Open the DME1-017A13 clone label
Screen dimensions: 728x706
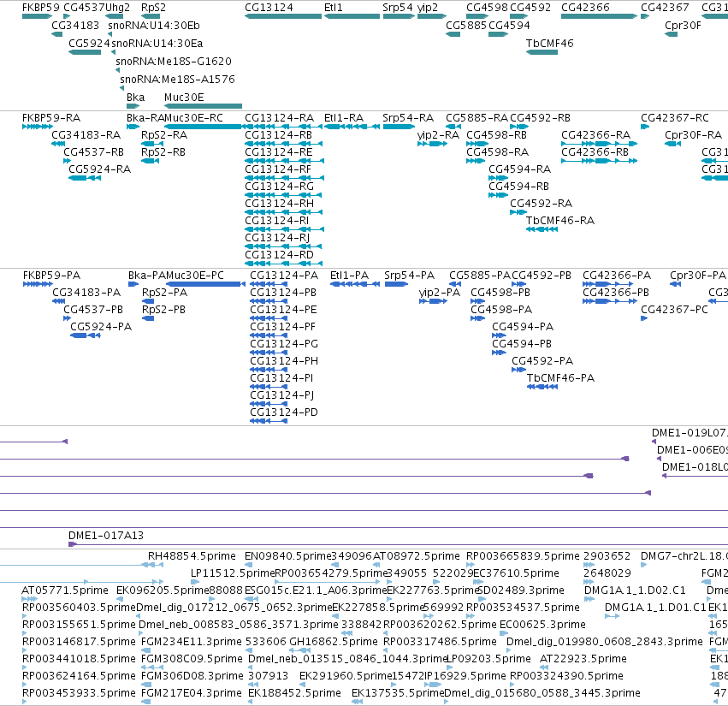[106, 536]
